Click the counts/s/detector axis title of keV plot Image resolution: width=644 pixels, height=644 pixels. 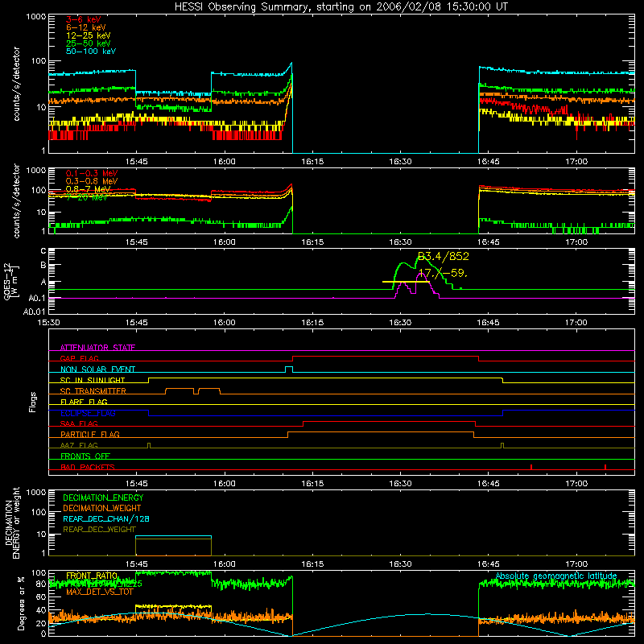tap(16, 84)
